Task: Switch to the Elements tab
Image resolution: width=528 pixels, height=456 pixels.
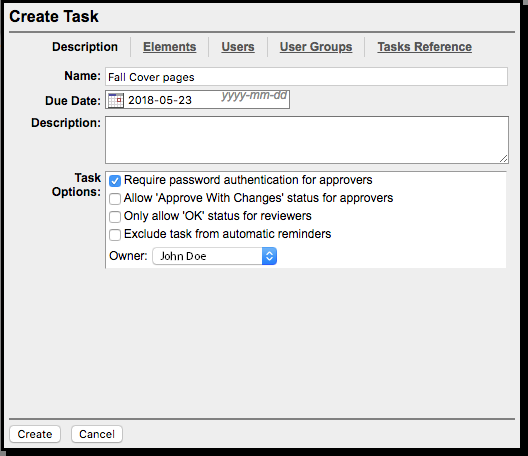Action: (169, 46)
